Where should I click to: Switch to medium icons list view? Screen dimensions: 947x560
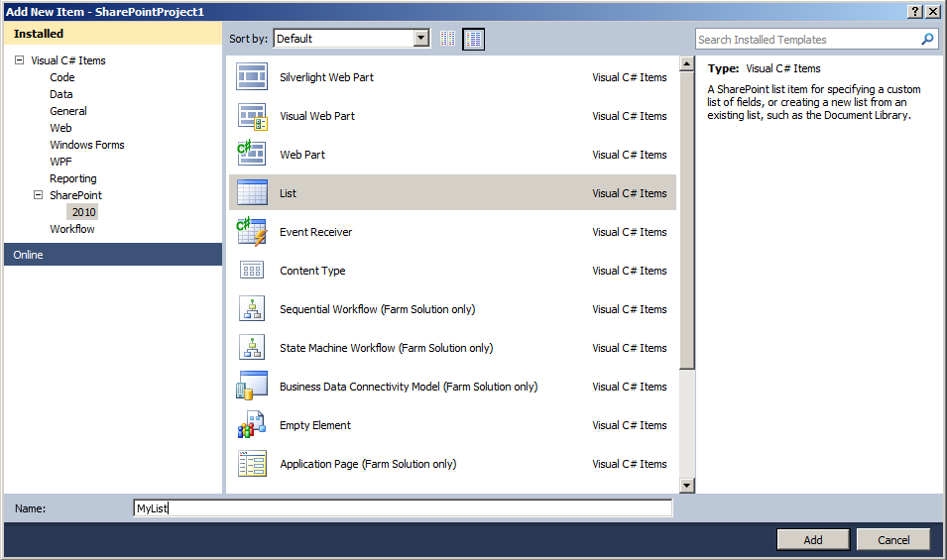[x=474, y=40]
